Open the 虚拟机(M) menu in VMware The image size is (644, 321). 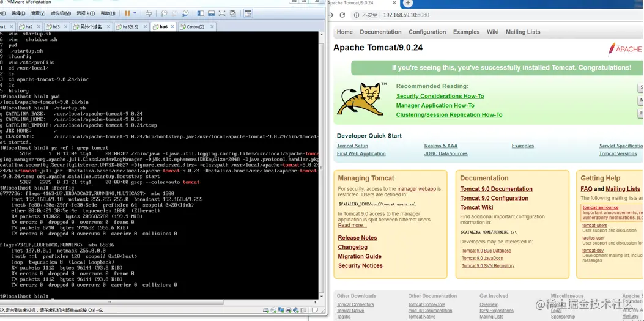tap(61, 13)
